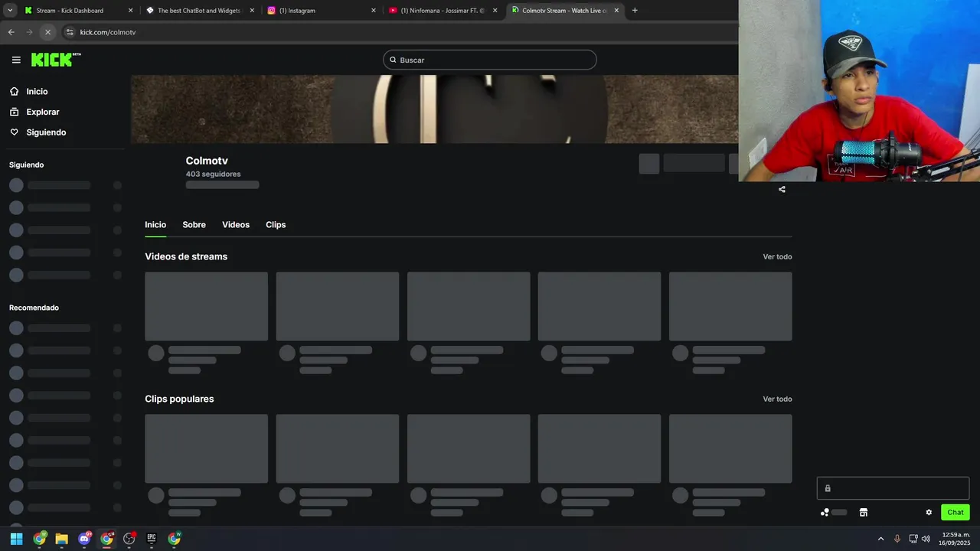This screenshot has width=980, height=551.
Task: Open Discord from the taskbar
Action: click(x=84, y=539)
